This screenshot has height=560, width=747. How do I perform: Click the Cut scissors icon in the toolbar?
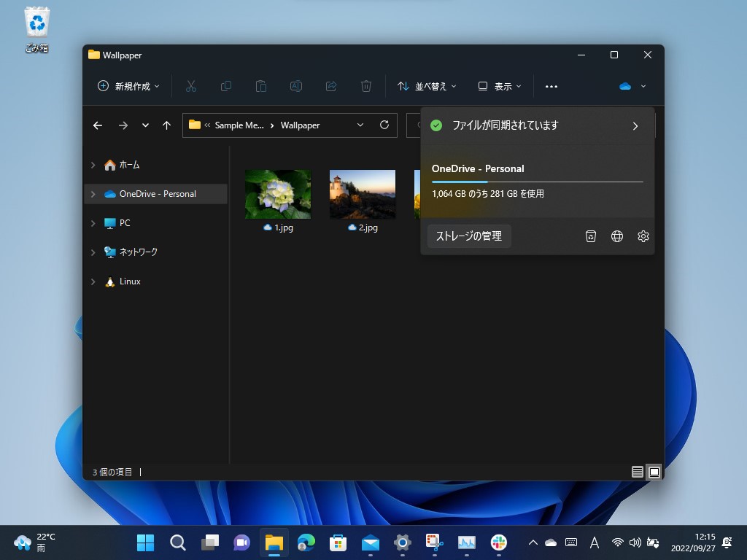click(191, 86)
